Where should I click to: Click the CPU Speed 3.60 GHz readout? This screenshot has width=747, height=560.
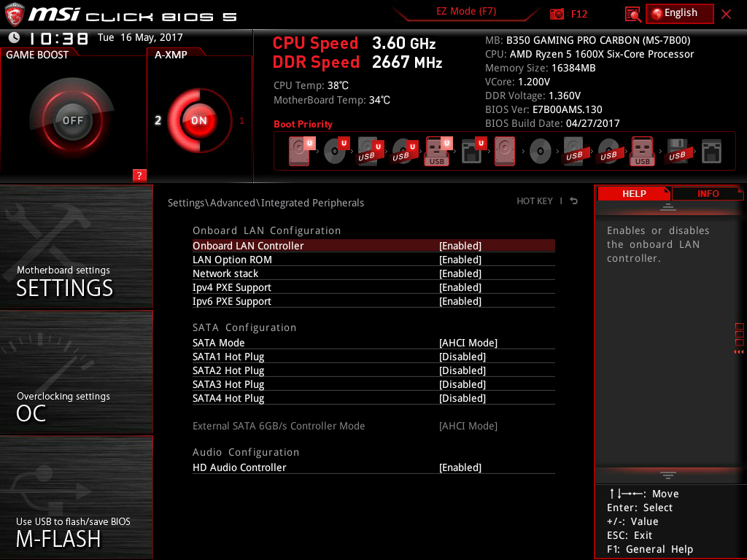(354, 43)
